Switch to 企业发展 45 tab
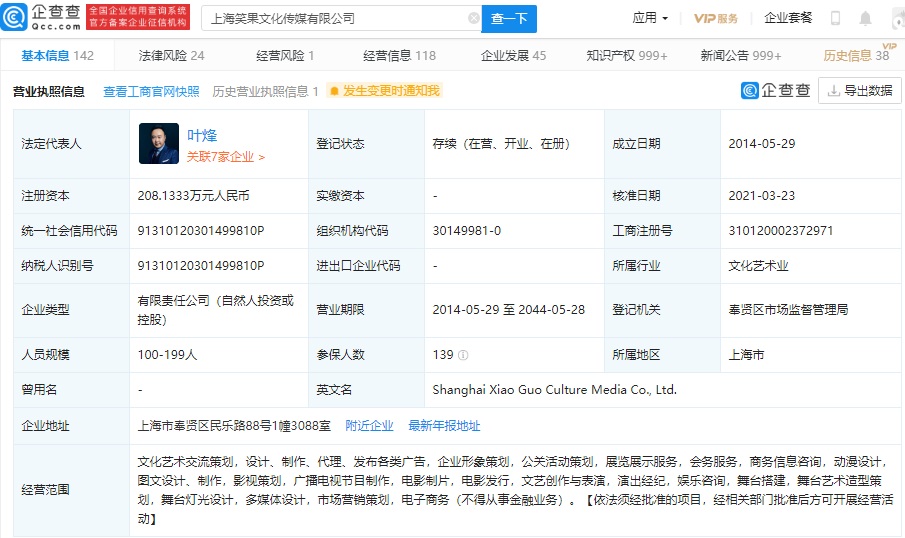This screenshot has width=905, height=538. pos(513,55)
